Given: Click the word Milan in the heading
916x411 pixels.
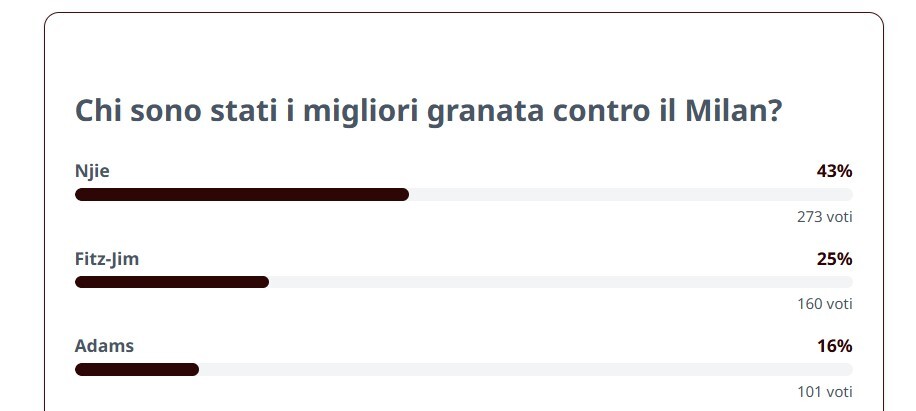Looking at the screenshot, I should (733, 111).
